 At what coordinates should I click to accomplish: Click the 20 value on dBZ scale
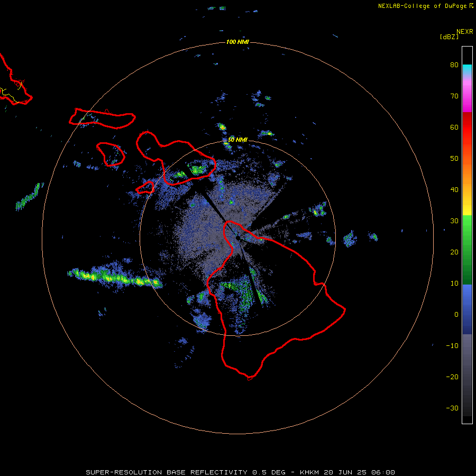coord(454,252)
